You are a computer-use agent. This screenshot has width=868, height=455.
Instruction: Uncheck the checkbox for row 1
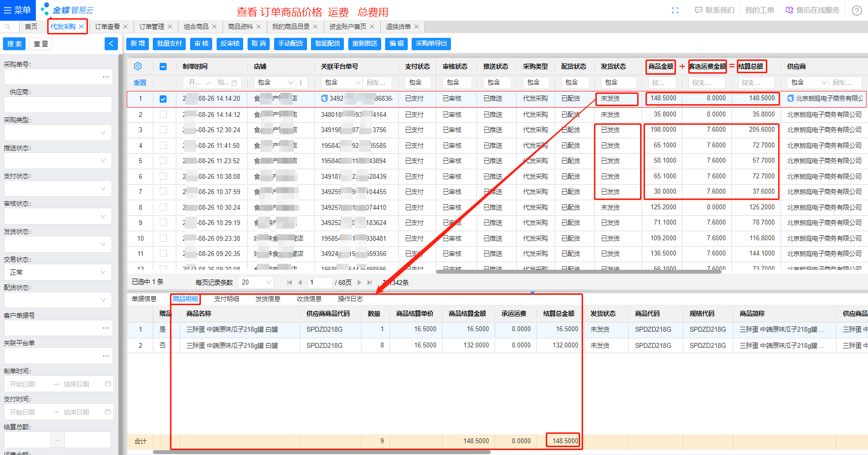pos(163,99)
